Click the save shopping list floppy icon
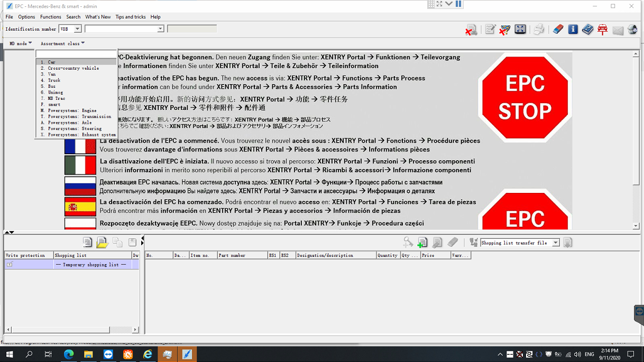644x362 pixels. (x=132, y=242)
